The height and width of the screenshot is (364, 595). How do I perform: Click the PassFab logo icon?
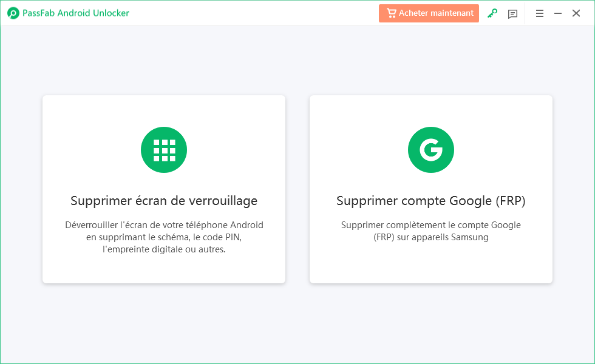click(x=13, y=13)
